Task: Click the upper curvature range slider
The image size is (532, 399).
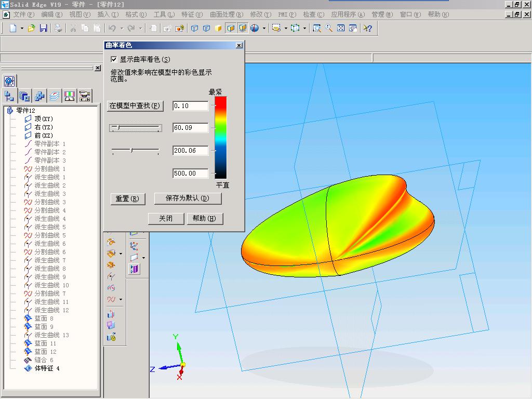Action: tap(136, 128)
